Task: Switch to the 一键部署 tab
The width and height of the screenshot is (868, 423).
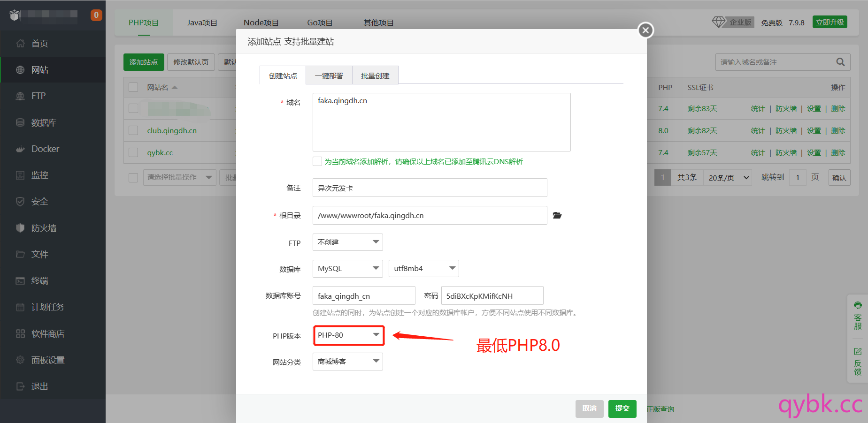Action: (329, 76)
